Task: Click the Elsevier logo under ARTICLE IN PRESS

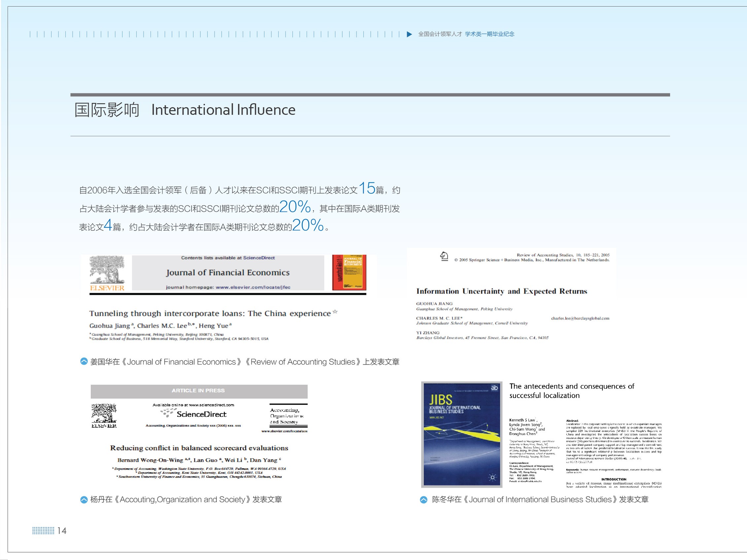Action: click(x=104, y=415)
